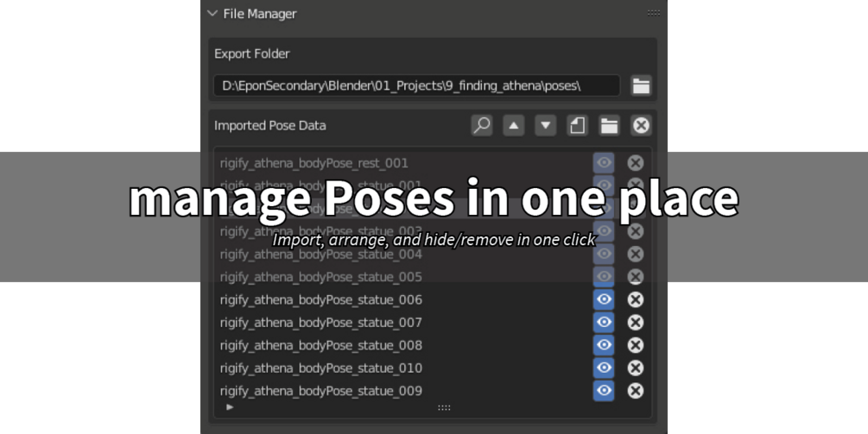Select row rigify_athena_bodyPose_statue_005
868x434 pixels.
[404, 276]
